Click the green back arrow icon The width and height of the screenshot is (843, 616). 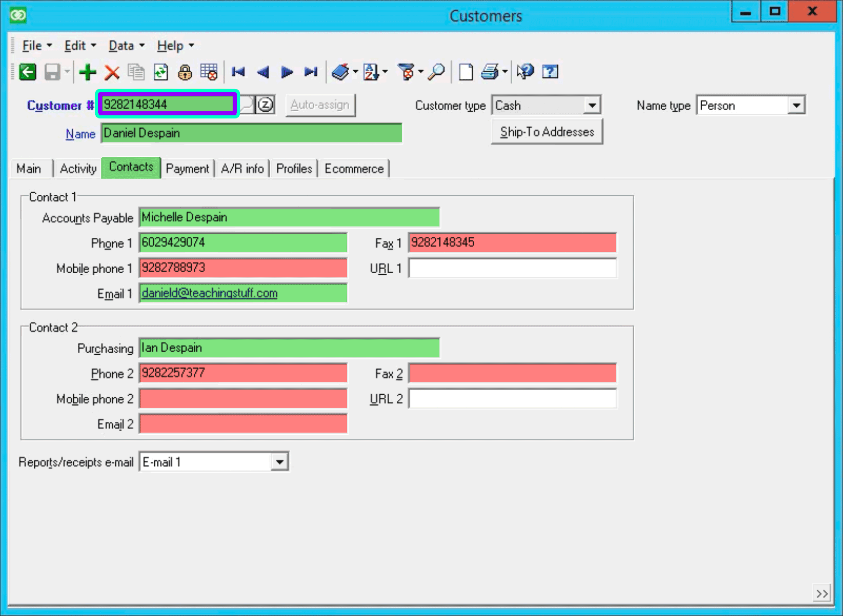click(28, 72)
